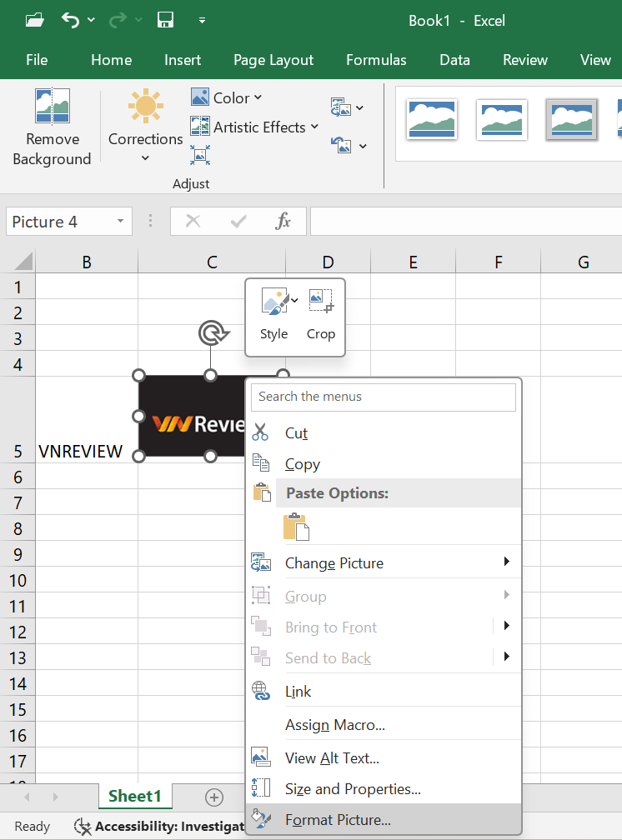Screen dimensions: 622x840
Task: Open the Name Box dropdown arrow
Action: tap(120, 222)
